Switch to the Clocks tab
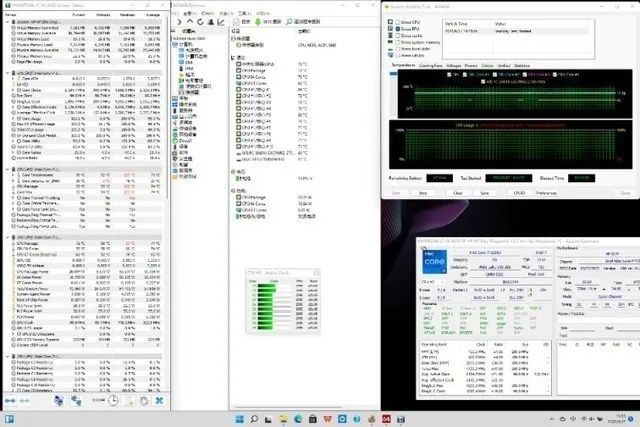This screenshot has width=640, height=427. click(x=487, y=65)
